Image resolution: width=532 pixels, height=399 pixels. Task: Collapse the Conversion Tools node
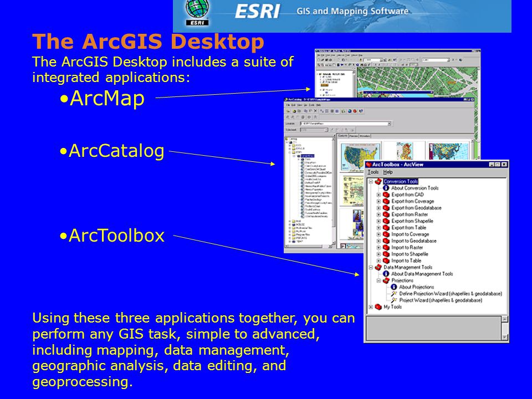tap(371, 182)
